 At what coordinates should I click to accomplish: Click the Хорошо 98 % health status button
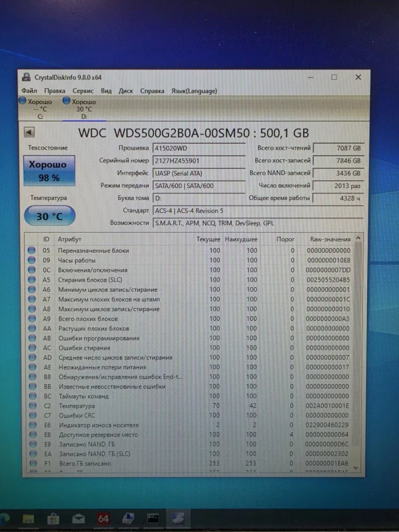click(x=49, y=171)
